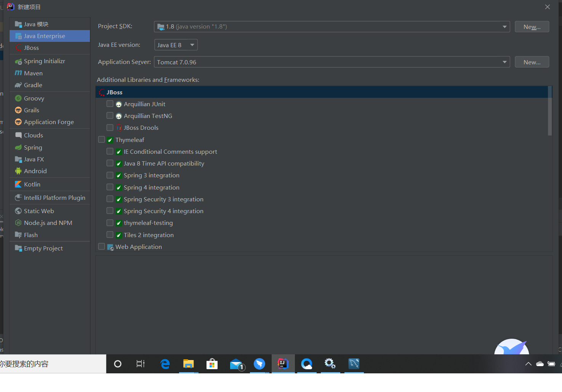Click the Empty Project folder icon
Screen dimensions: 562x392
click(18, 248)
